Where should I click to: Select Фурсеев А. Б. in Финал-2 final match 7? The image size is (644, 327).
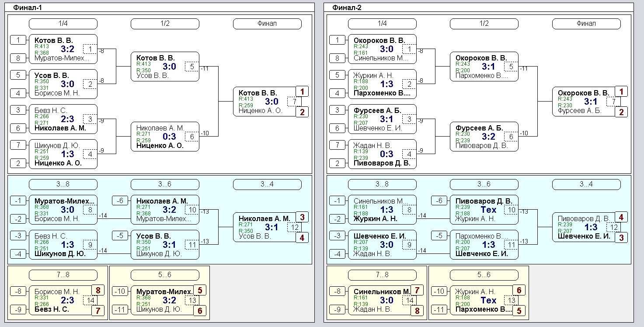point(580,111)
